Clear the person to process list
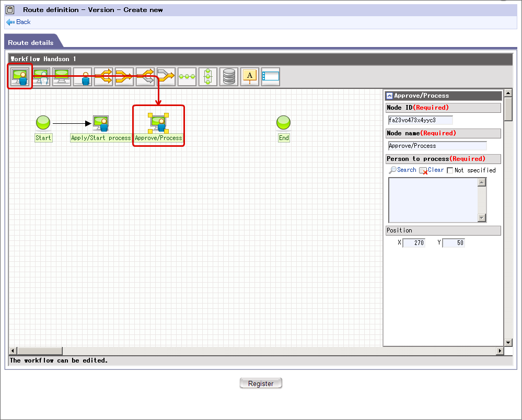This screenshot has height=420, width=522. 436,170
